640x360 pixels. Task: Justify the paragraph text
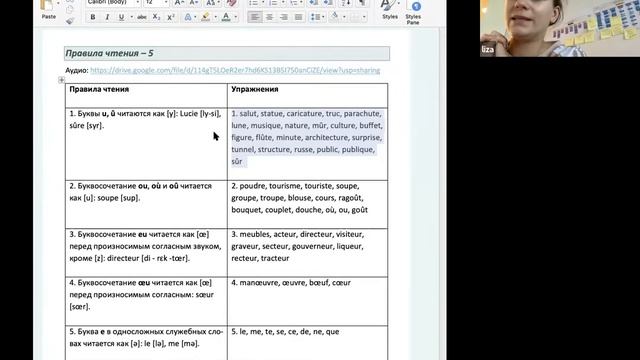[298, 17]
